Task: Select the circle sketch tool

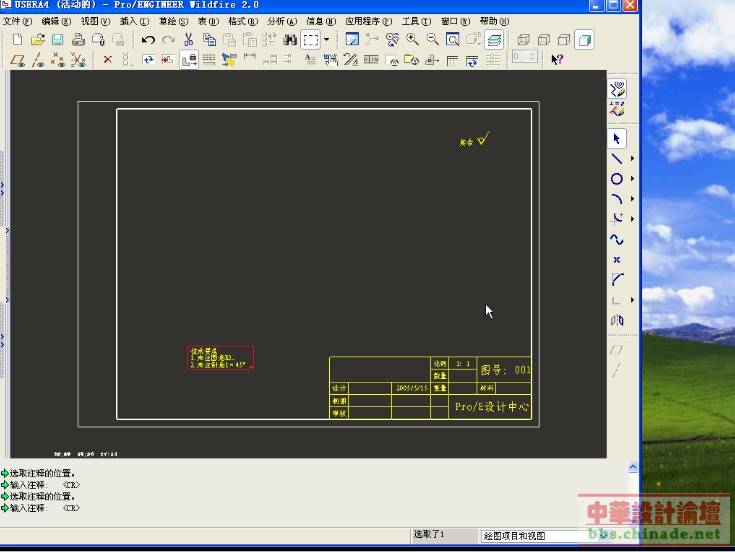Action: coord(617,179)
